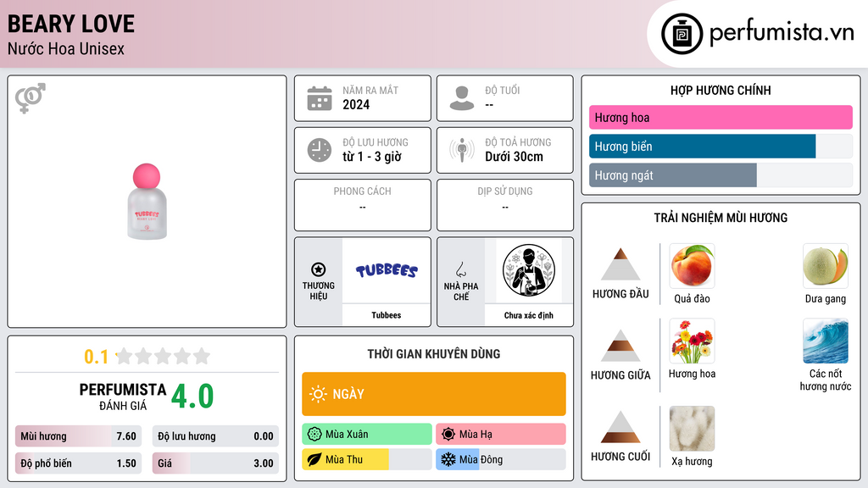Click the pink Hương hoa accord bar
Image resolution: width=868 pixels, height=488 pixels.
pyautogui.click(x=721, y=117)
